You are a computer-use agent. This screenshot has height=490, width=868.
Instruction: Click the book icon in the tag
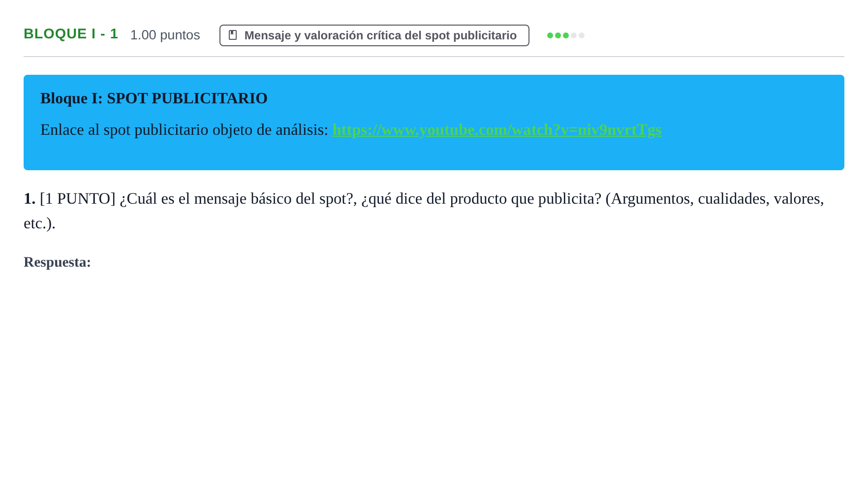tap(233, 35)
